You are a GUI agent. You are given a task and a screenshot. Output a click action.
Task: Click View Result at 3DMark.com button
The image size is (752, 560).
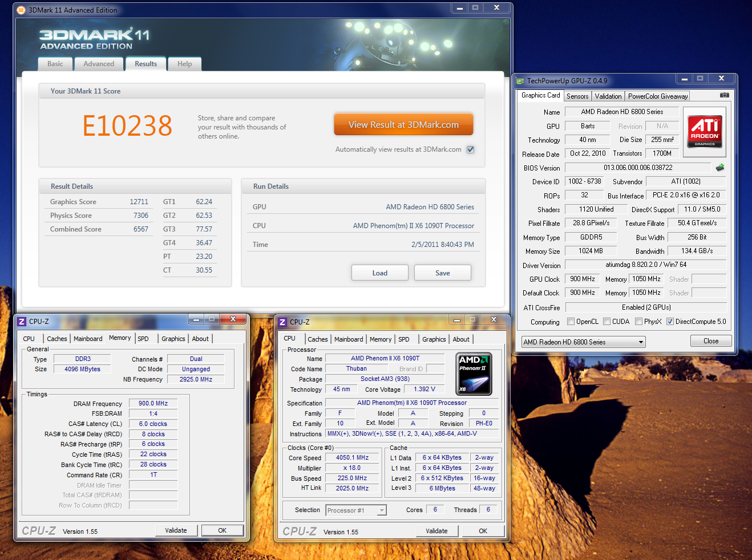point(403,125)
